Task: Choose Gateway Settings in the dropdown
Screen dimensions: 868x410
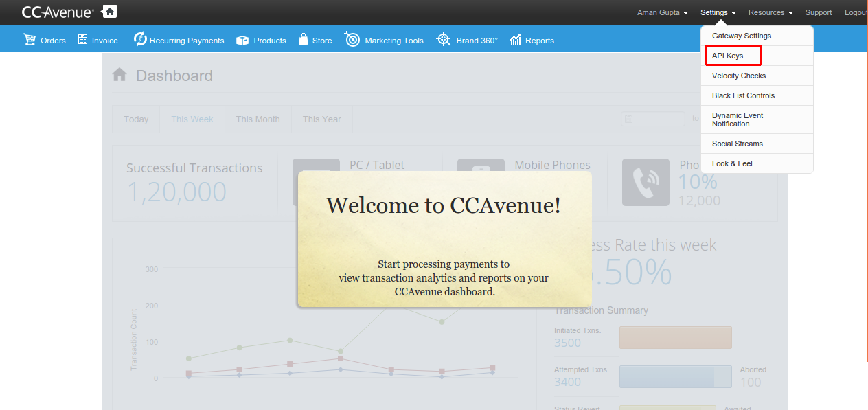Action: tap(742, 36)
